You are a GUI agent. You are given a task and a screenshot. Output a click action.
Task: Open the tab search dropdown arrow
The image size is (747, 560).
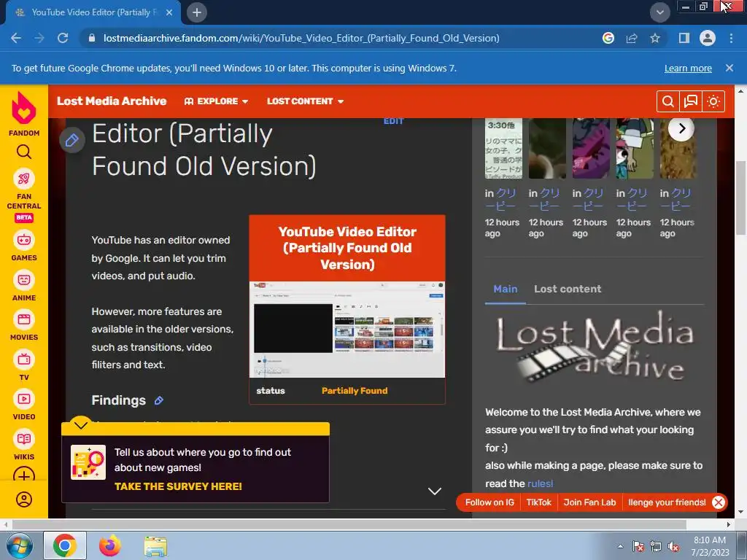coord(660,12)
